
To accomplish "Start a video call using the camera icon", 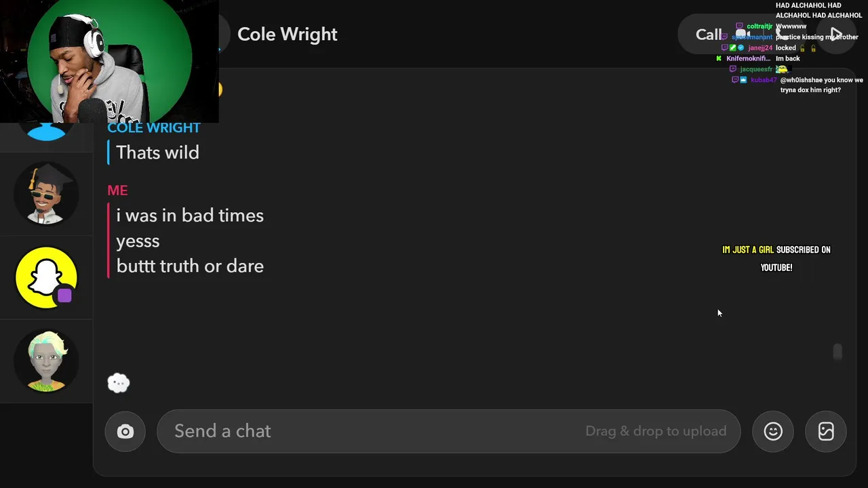I will pos(743,34).
